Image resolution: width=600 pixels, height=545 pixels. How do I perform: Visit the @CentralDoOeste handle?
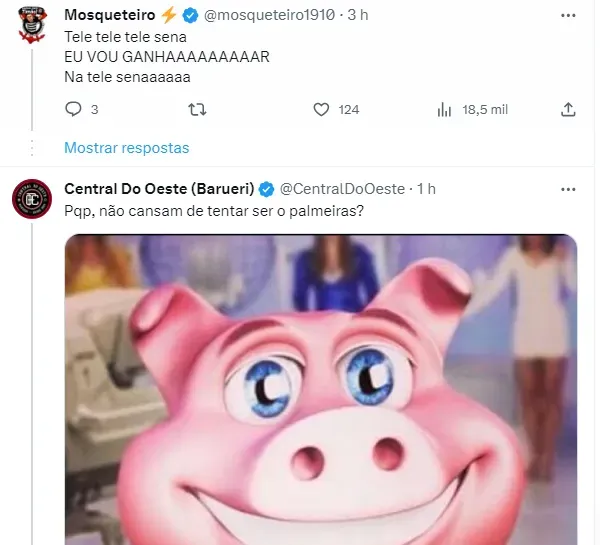coord(341,189)
